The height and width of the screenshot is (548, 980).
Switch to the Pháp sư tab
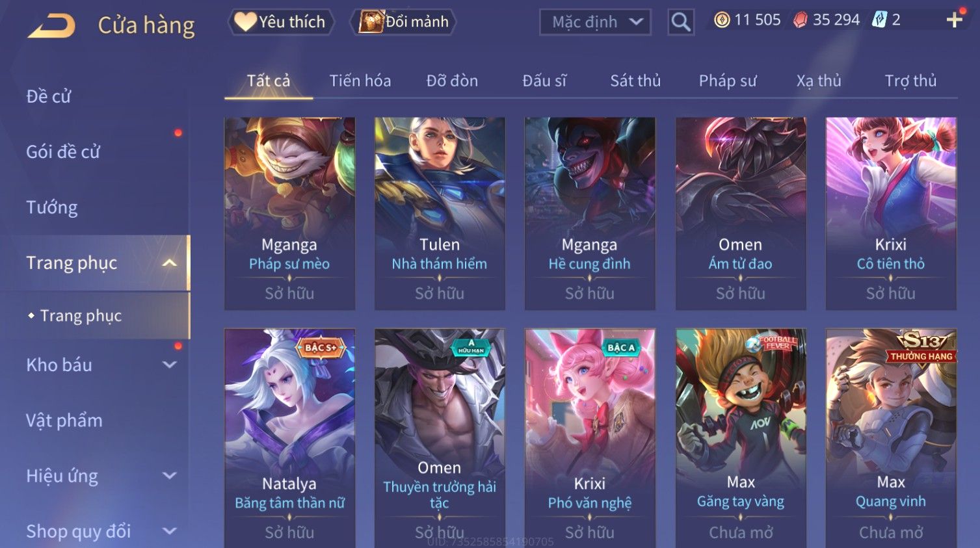pyautogui.click(x=727, y=81)
